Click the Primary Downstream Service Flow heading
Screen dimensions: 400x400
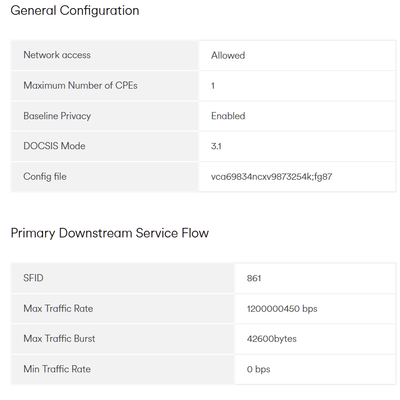click(110, 233)
